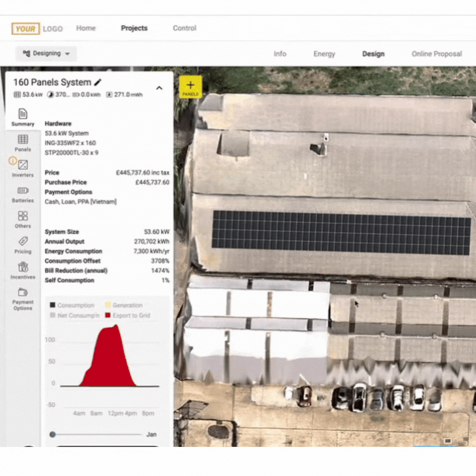Click the 'STP20000TL-30 x 9' inverter line

pos(72,152)
